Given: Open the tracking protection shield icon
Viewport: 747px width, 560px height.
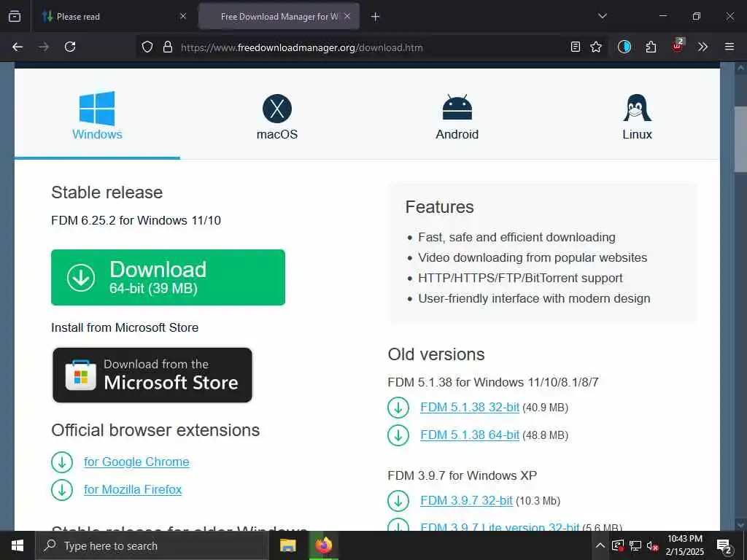Looking at the screenshot, I should point(147,47).
